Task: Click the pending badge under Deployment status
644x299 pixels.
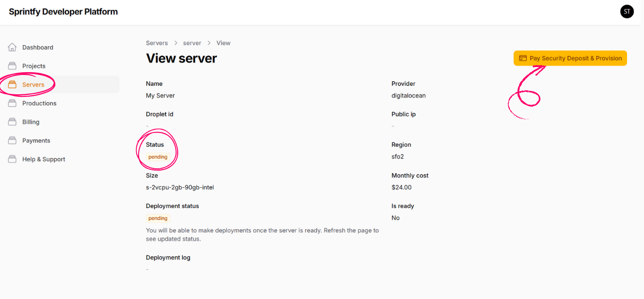Action: (158, 218)
